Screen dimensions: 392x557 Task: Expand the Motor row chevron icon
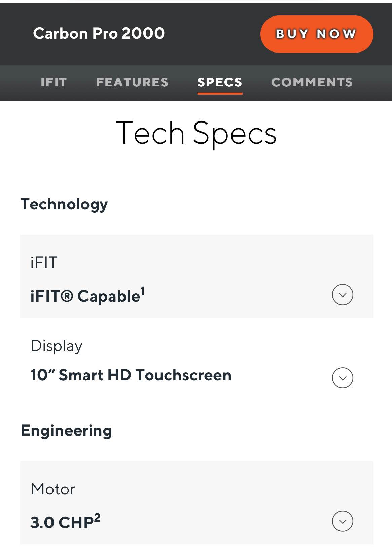coord(343,521)
